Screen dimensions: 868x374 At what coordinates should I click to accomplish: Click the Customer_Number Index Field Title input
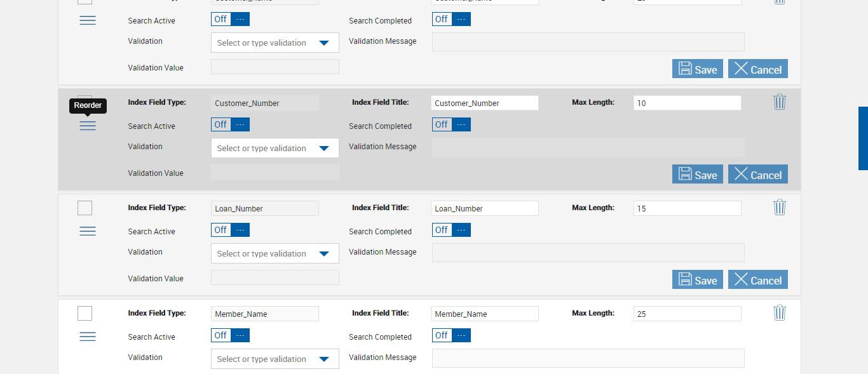[484, 103]
